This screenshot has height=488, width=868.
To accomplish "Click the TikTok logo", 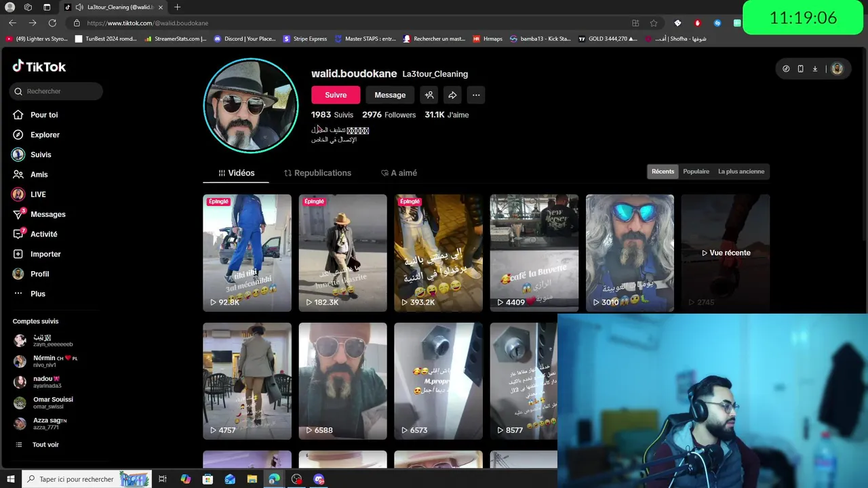I will (x=39, y=66).
